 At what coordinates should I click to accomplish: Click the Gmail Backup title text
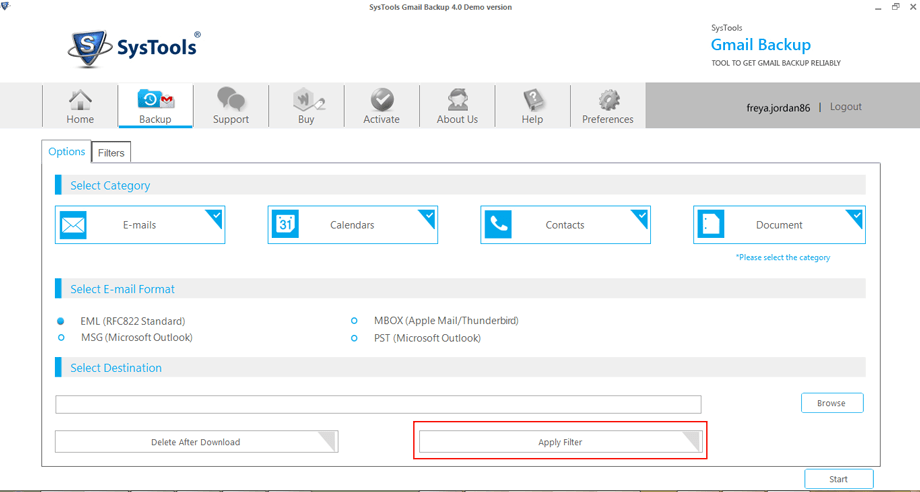[761, 45]
